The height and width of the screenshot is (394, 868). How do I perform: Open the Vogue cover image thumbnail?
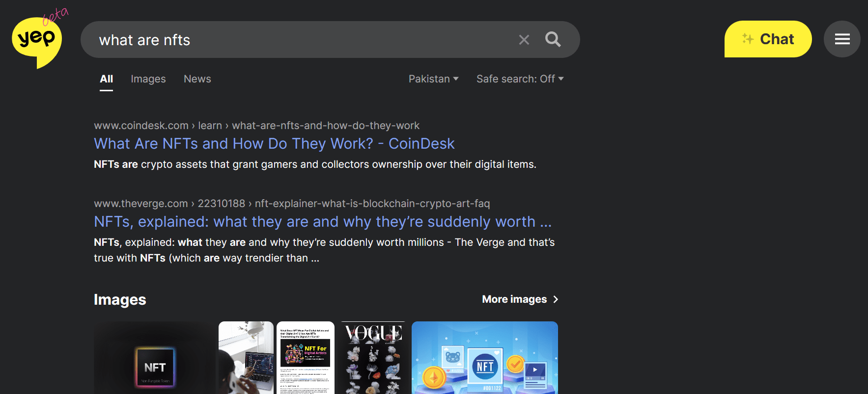pyautogui.click(x=373, y=358)
